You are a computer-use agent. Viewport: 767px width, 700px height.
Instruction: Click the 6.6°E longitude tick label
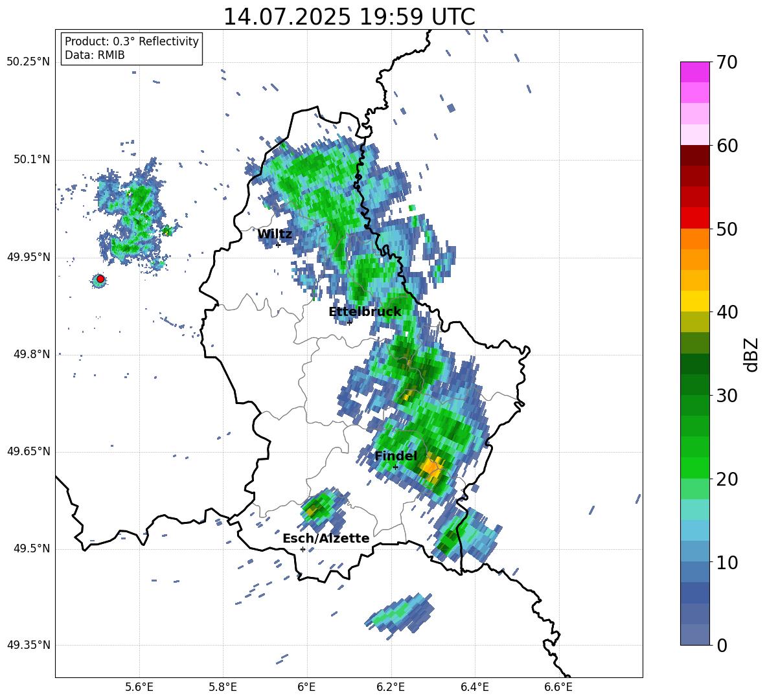(x=558, y=687)
